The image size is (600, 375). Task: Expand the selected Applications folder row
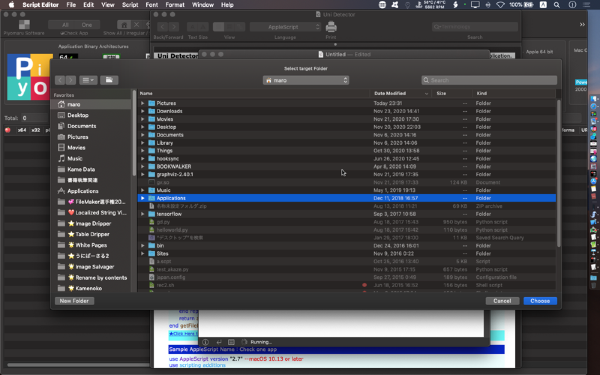[x=143, y=198]
